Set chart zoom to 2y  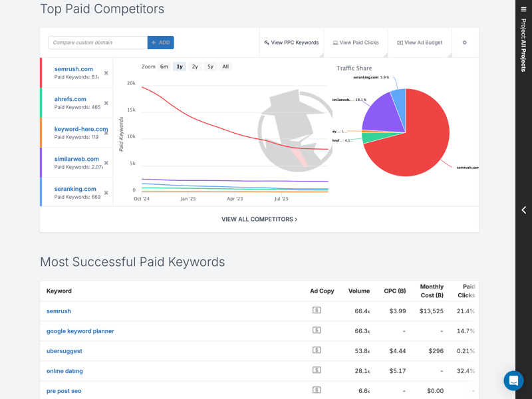point(195,66)
